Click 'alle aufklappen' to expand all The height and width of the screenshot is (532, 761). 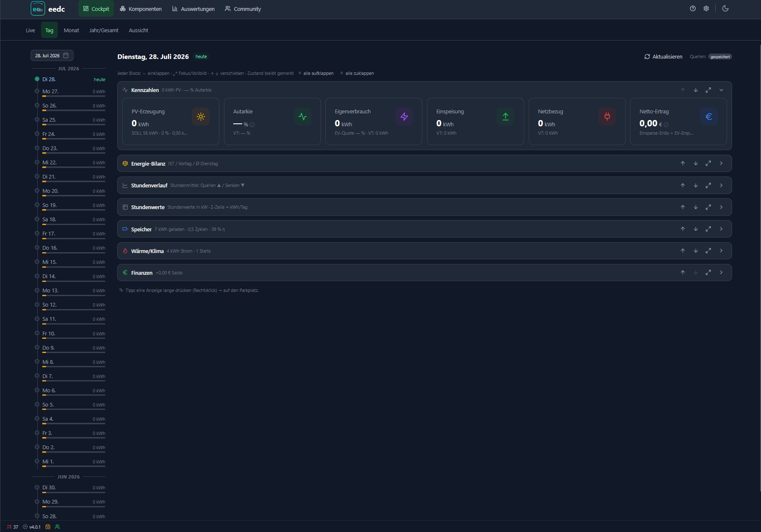[316, 73]
